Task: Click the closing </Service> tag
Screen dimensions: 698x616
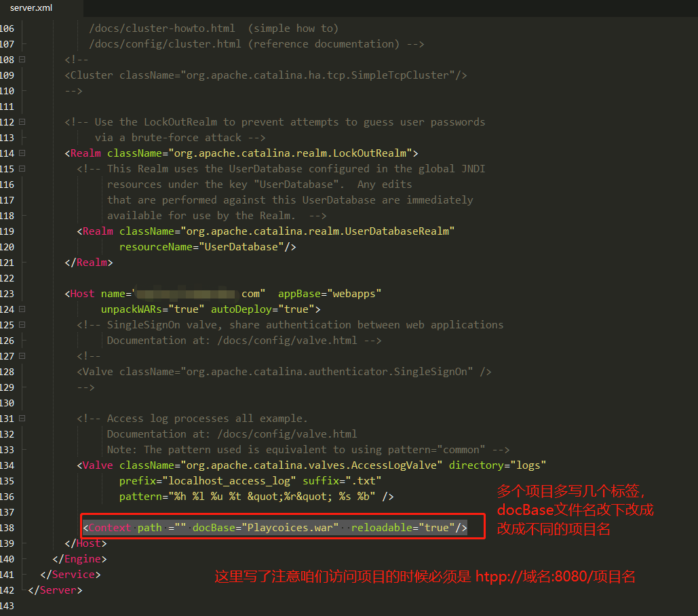Action: [71, 574]
